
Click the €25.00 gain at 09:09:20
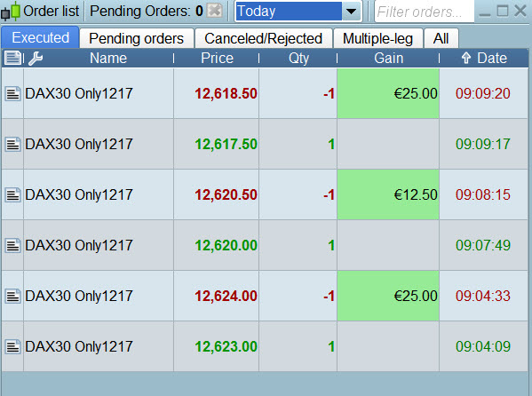[388, 93]
